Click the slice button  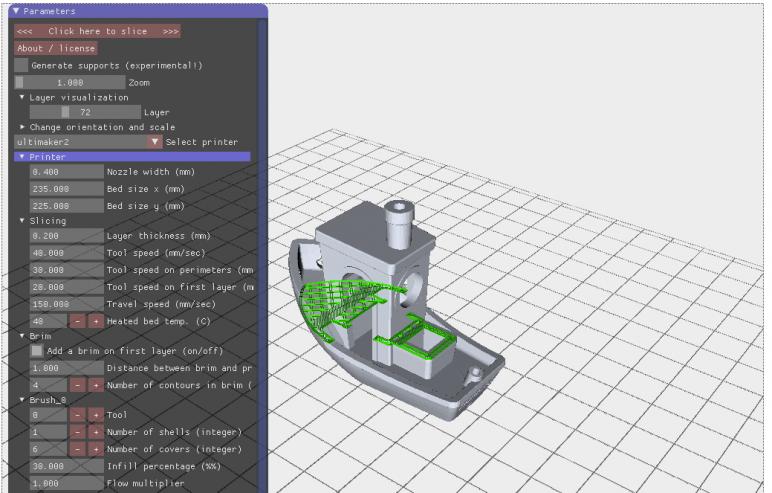97,31
